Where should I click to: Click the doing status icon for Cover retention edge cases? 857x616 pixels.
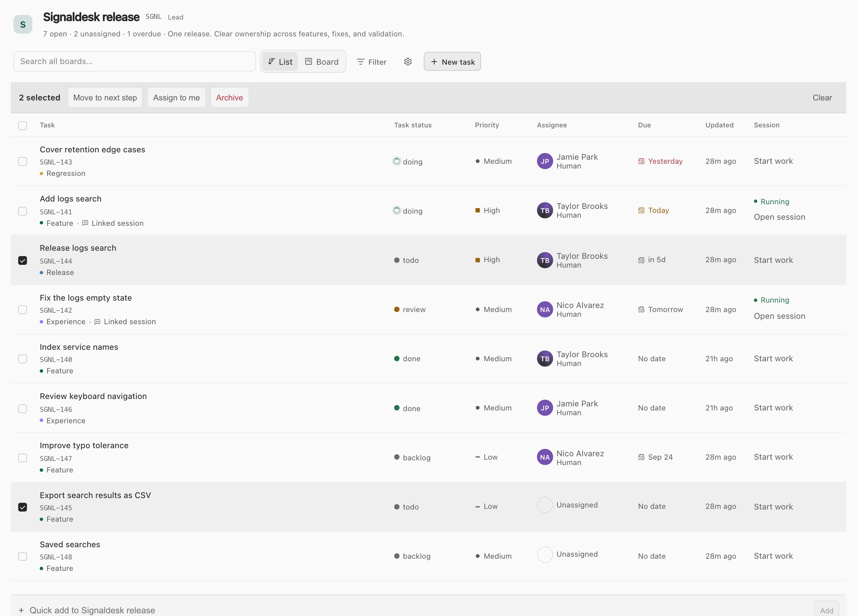[397, 161]
